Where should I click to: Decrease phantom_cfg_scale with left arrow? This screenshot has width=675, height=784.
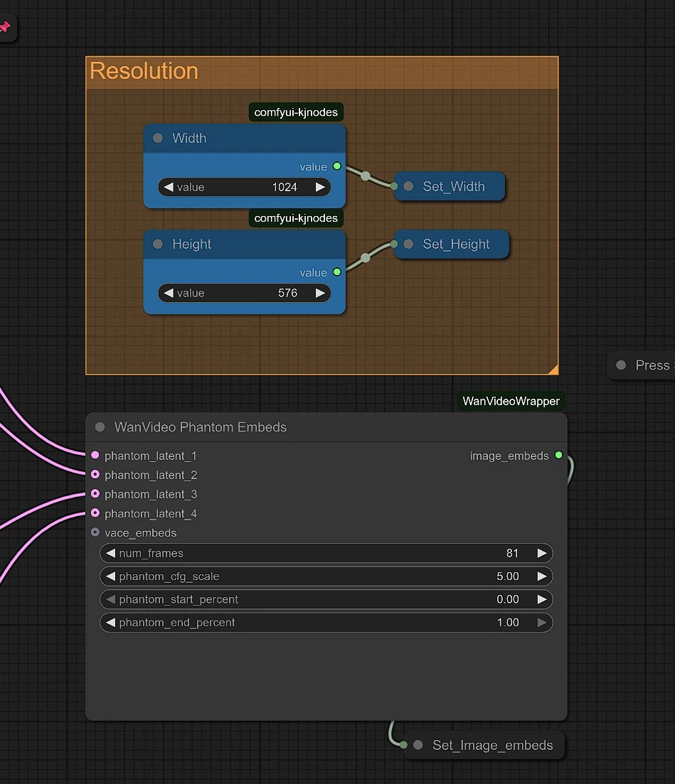tap(110, 576)
